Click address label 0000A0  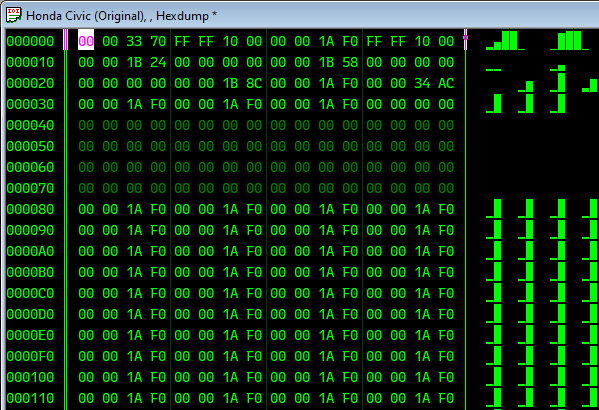[x=30, y=251]
